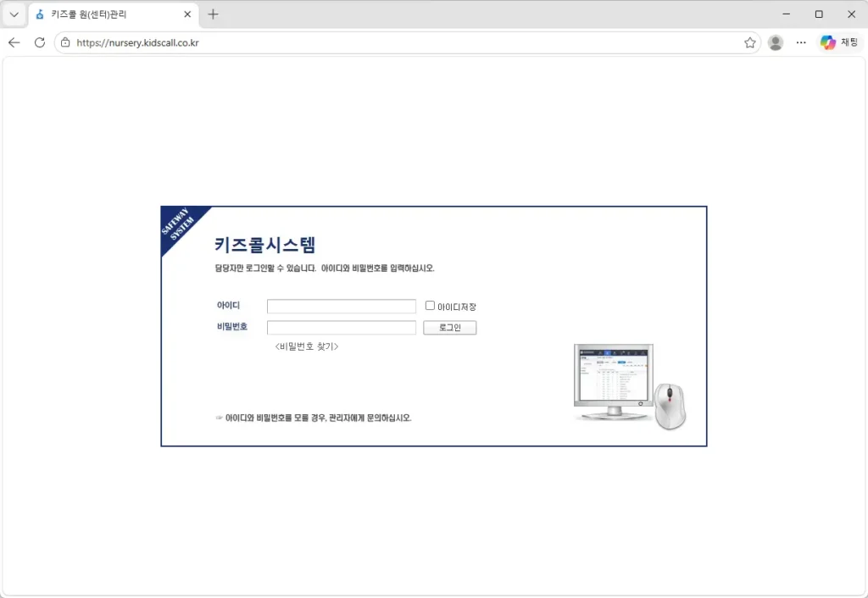868x598 pixels.
Task: Open the tab search chevron dropdown
Action: click(x=13, y=14)
